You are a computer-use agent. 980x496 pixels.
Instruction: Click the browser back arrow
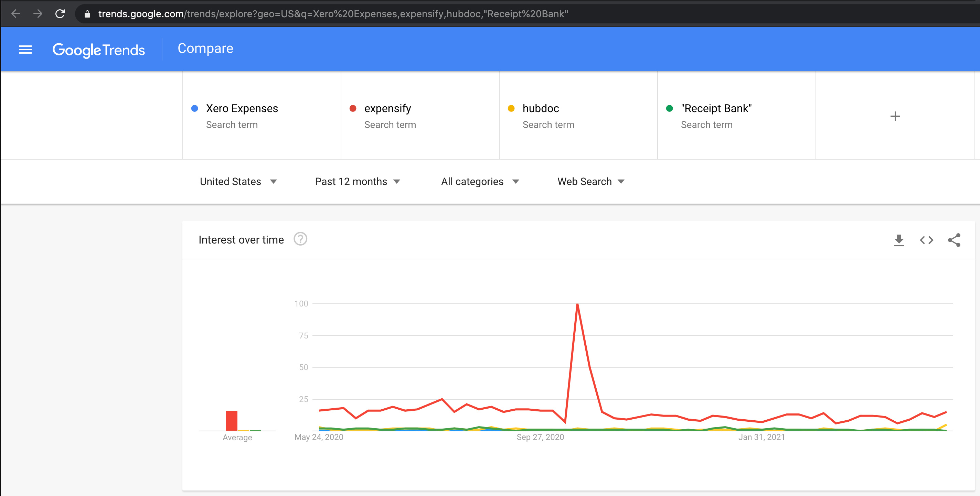point(15,14)
